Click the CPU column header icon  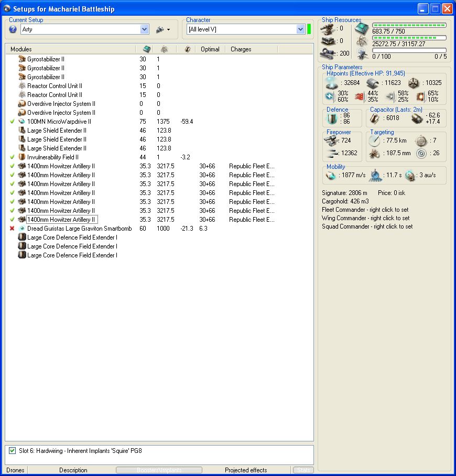[146, 49]
